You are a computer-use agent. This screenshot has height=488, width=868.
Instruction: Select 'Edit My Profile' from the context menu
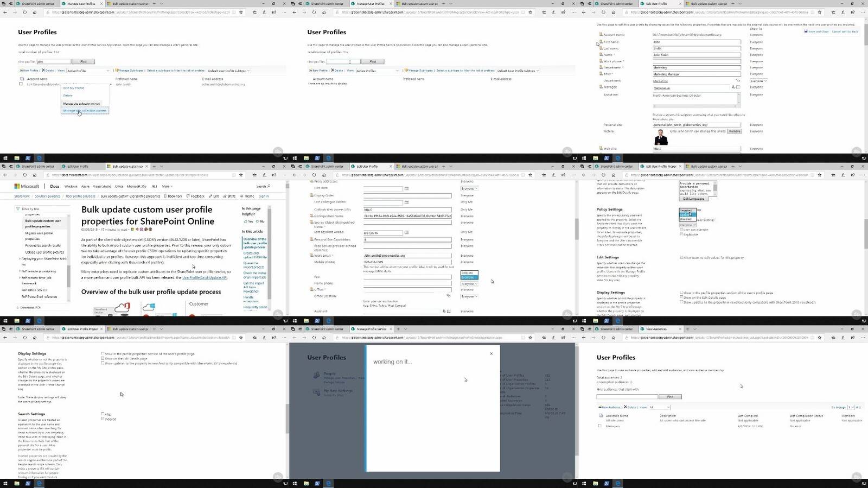[x=74, y=88]
